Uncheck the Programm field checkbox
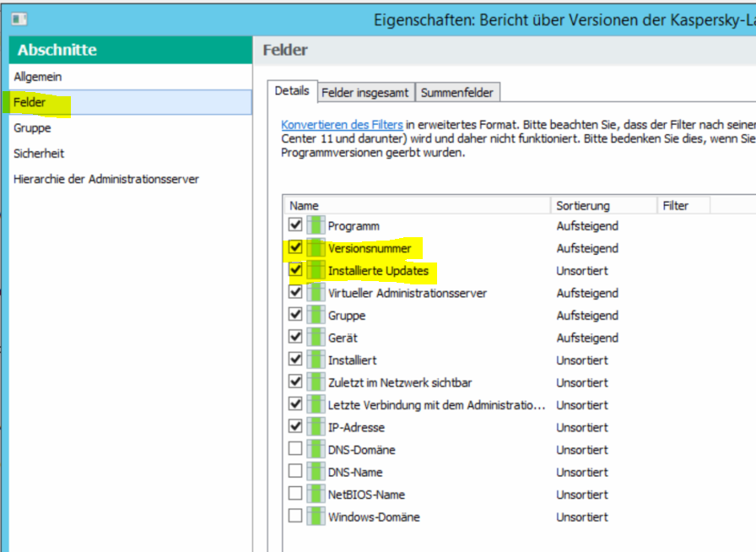Image resolution: width=756 pixels, height=552 pixels. 295,225
